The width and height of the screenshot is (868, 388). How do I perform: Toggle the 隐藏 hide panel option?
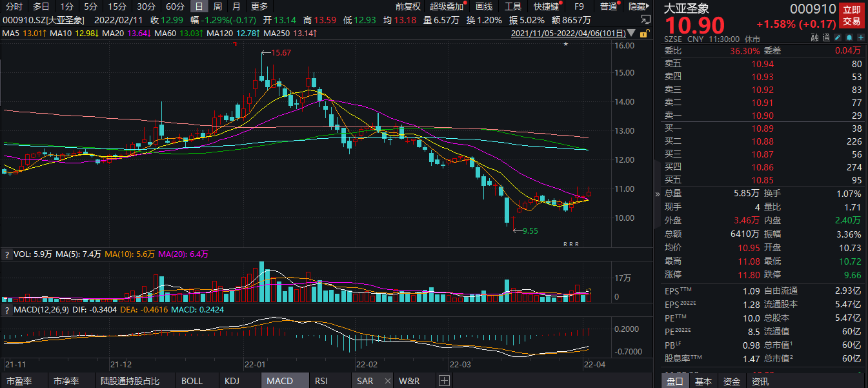[x=636, y=6]
